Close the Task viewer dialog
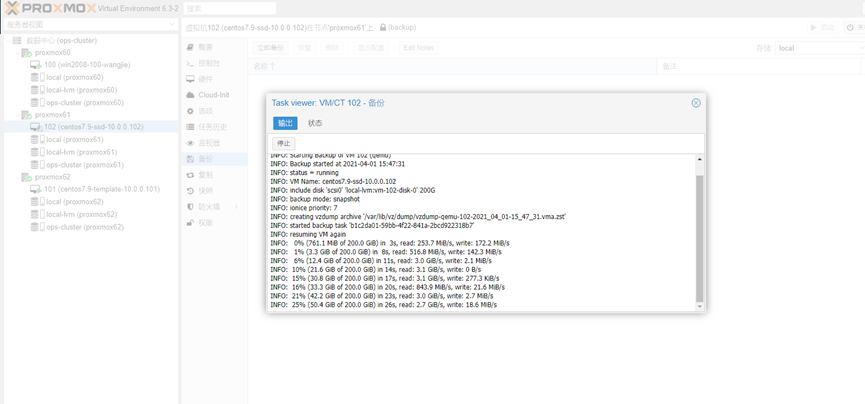Viewport: 865px width, 404px height. coord(696,103)
